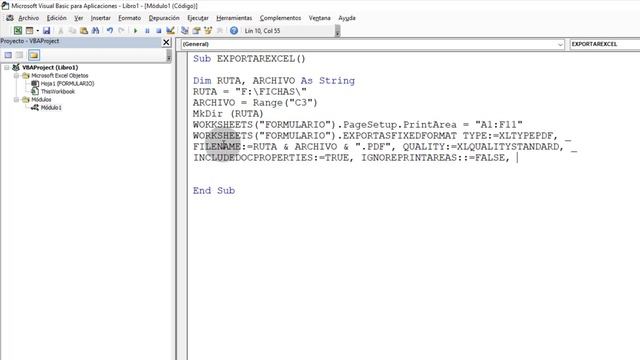Open the Archivo menu
Viewport: 640px width, 360px height.
click(x=29, y=18)
